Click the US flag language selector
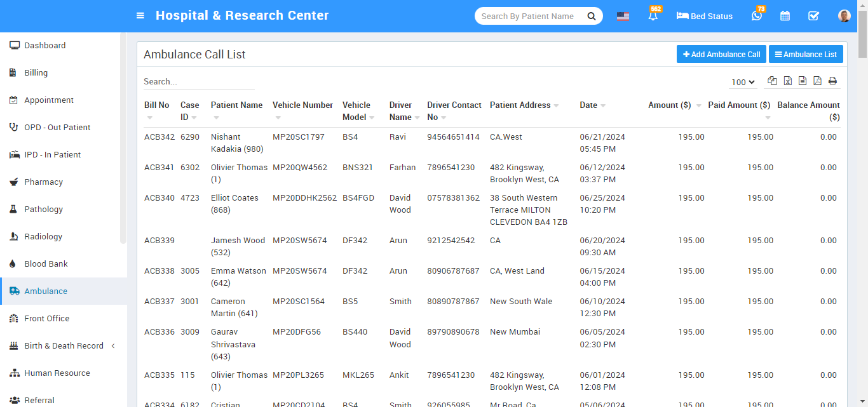 tap(623, 17)
